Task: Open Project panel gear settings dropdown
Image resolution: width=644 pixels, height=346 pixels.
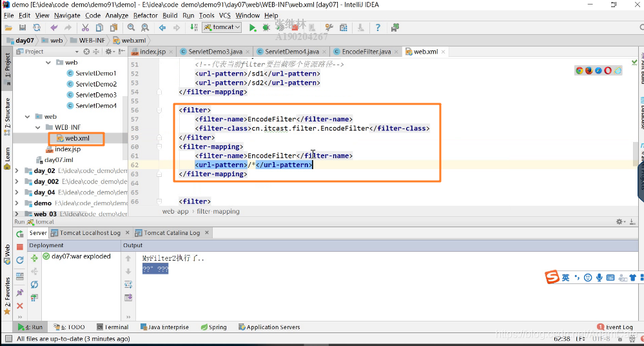Action: tap(109, 52)
